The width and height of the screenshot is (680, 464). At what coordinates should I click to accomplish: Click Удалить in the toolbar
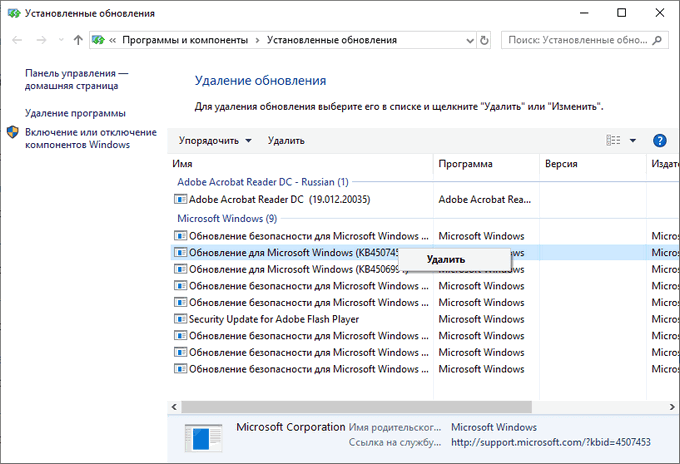(286, 141)
